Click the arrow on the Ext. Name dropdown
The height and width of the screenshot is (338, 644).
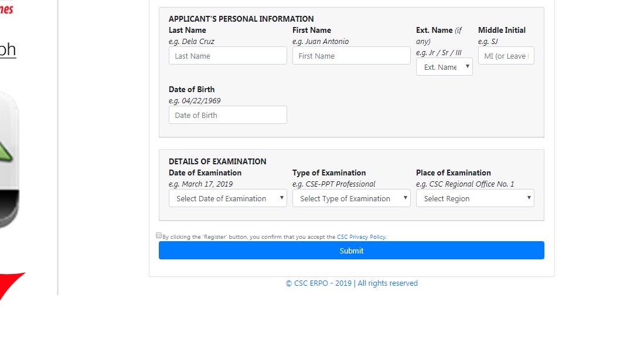pos(468,66)
